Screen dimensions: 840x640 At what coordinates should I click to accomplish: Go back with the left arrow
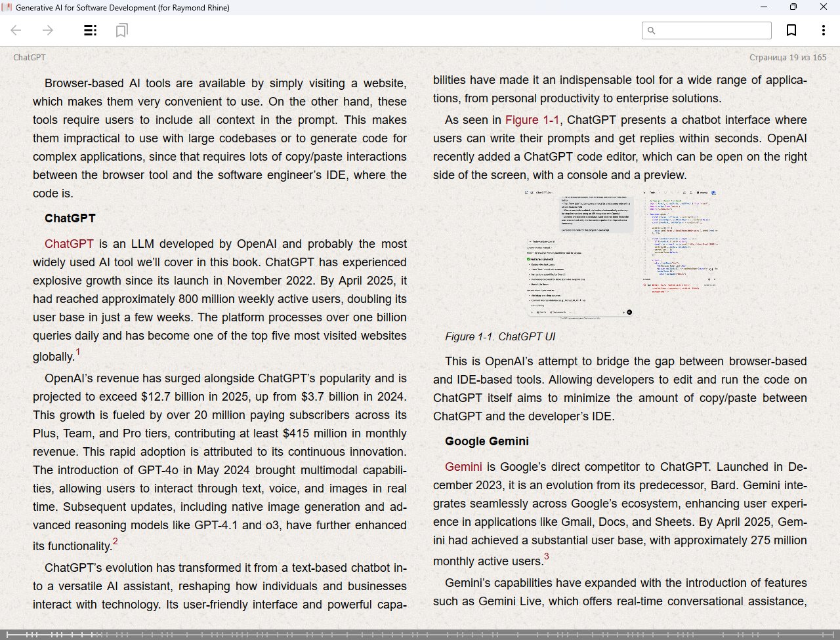coord(16,30)
